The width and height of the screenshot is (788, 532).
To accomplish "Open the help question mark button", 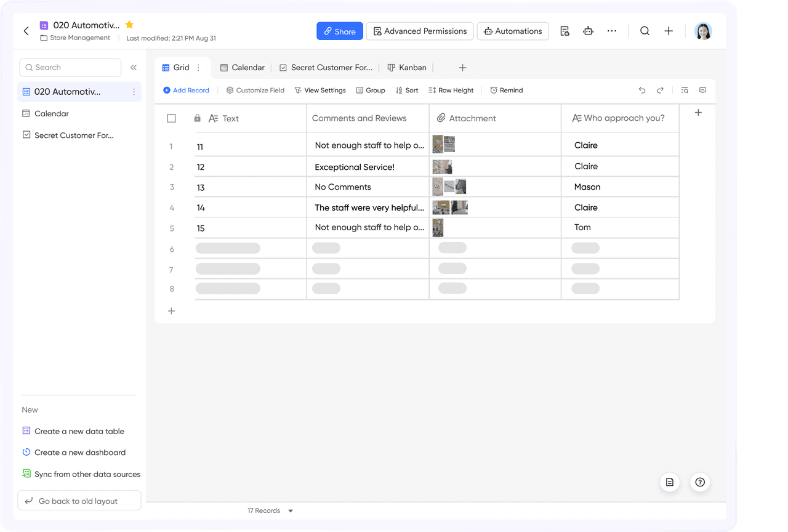I will click(700, 482).
